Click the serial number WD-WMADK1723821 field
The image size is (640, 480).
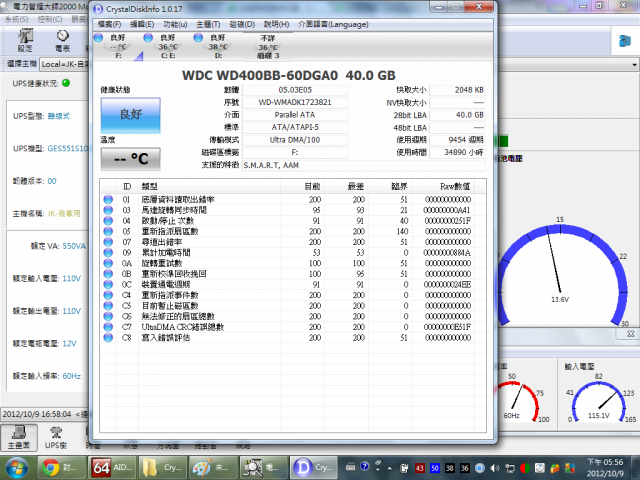tap(295, 102)
